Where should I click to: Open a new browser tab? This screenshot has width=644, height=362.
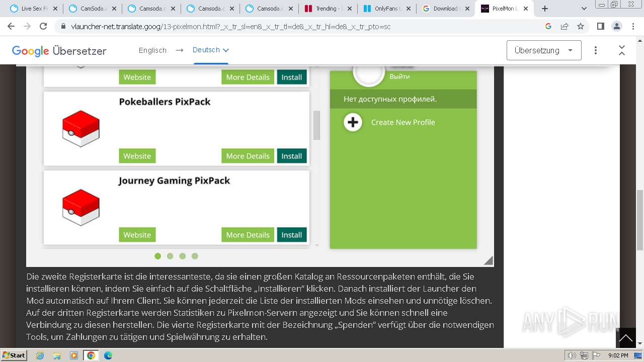pos(544,9)
